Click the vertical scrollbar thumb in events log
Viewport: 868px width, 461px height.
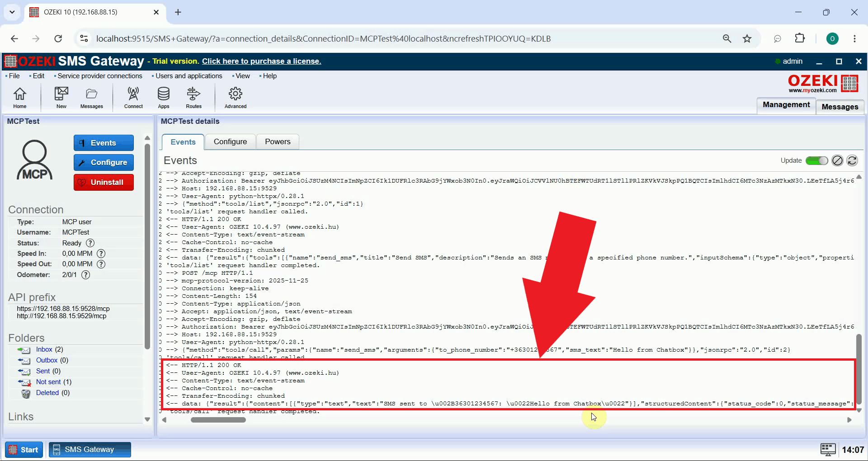pyautogui.click(x=859, y=369)
